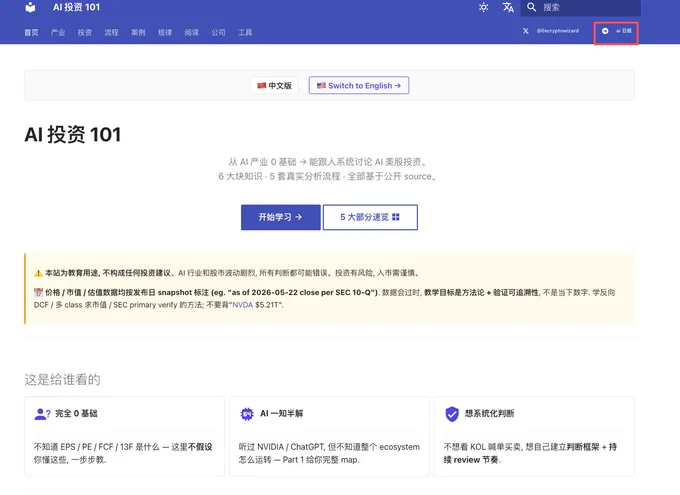This screenshot has height=495, width=680.
Task: Click the shield check icon on 想系统化判断
Action: click(452, 414)
